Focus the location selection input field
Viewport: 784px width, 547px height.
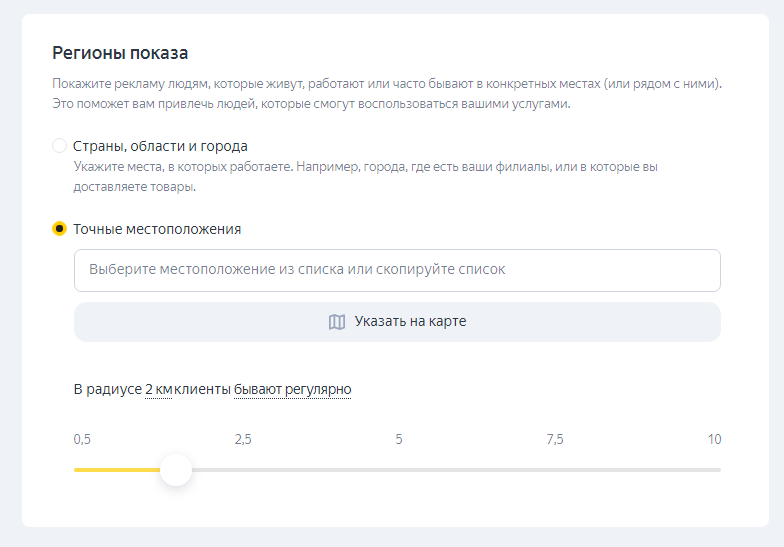coord(397,270)
